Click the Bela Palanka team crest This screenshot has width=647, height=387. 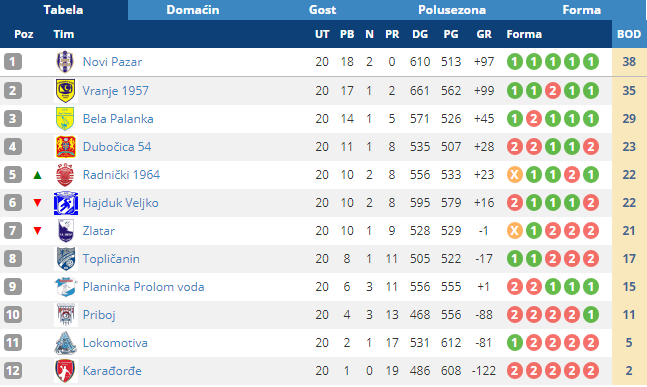(x=65, y=119)
